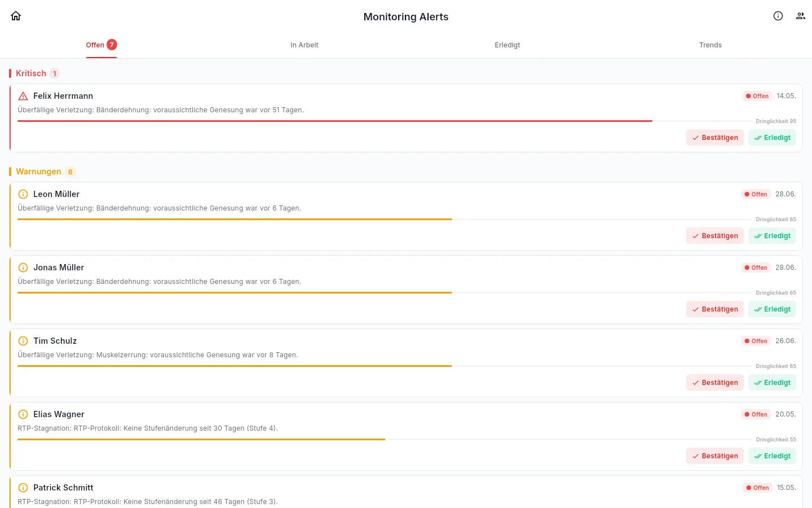Click the Offen status badge for Leon Müller
This screenshot has width=812, height=508.
(756, 194)
